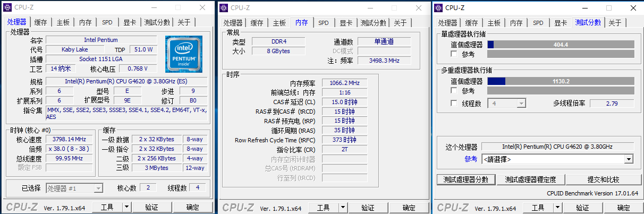Expand 工具 arrow in 内存 window
Viewport: 644px width, 214px height.
click(x=343, y=207)
